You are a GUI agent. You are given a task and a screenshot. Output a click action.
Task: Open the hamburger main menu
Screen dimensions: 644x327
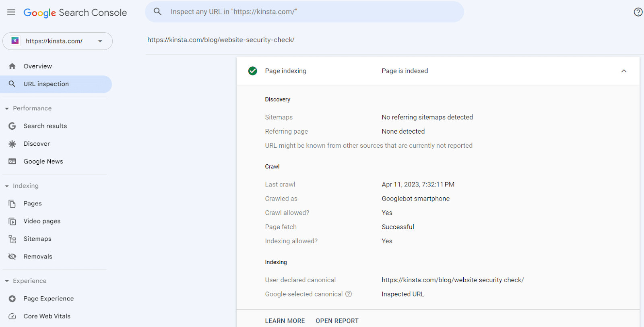pos(11,12)
